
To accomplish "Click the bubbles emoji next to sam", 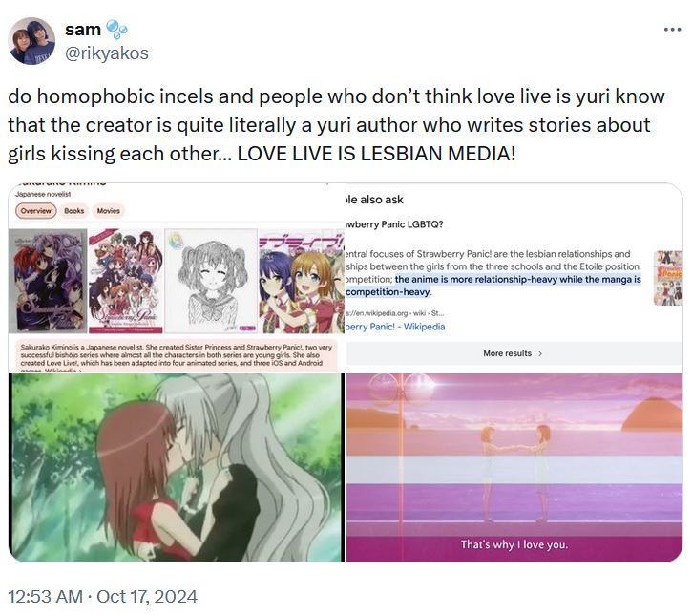I will coord(117,30).
